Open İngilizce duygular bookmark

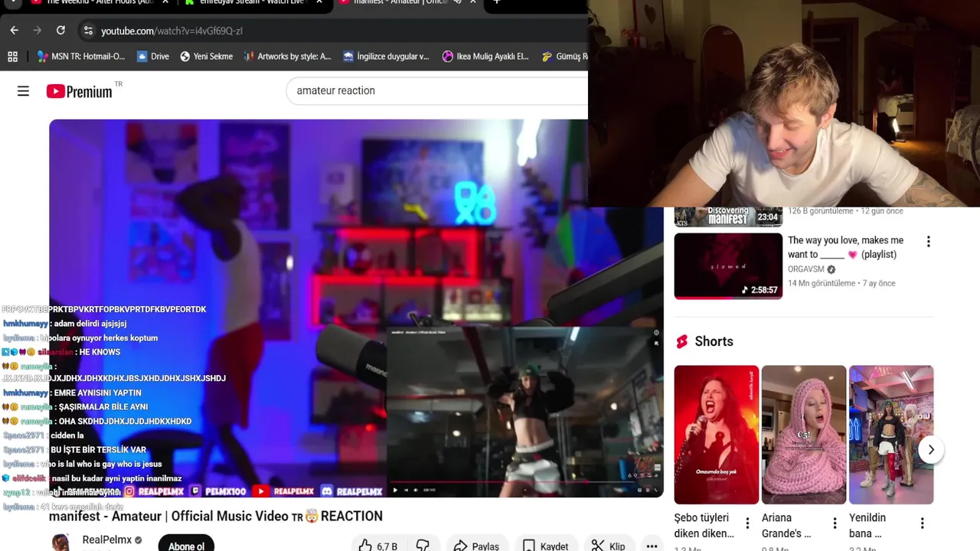point(386,56)
